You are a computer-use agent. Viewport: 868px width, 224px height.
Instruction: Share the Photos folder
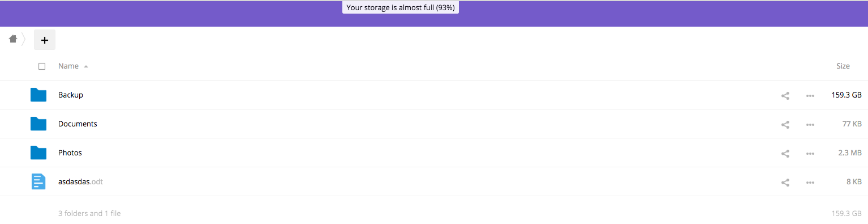pyautogui.click(x=785, y=153)
